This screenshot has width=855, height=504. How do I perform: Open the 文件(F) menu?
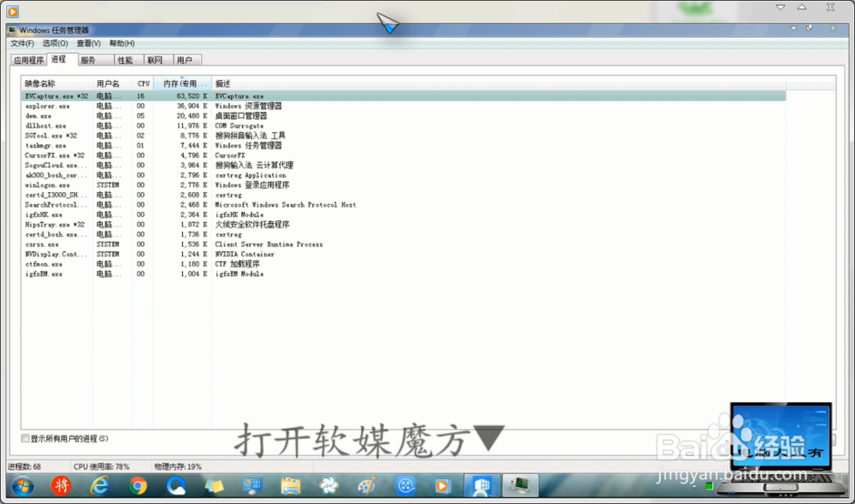click(x=22, y=43)
